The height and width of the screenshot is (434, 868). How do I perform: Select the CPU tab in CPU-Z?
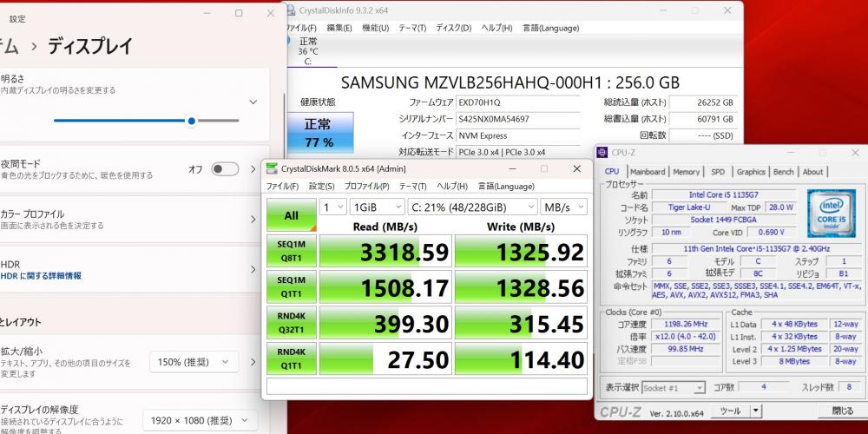pos(612,172)
